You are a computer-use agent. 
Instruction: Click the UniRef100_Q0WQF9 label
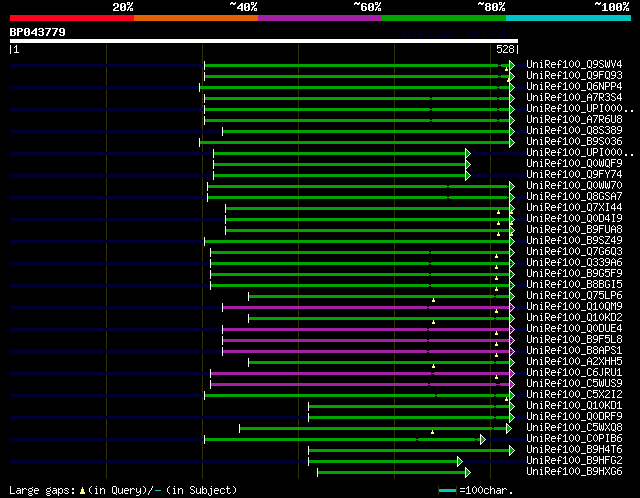tap(574, 164)
